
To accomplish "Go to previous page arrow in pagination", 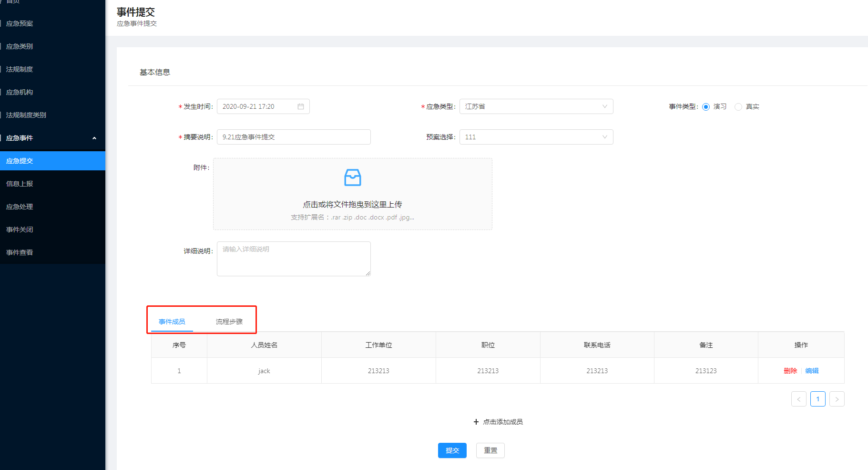I will point(799,399).
